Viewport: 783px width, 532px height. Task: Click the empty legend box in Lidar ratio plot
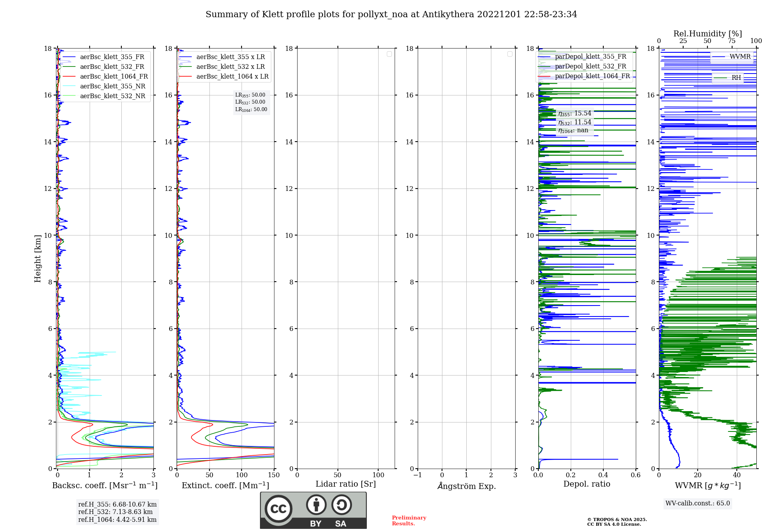(389, 54)
